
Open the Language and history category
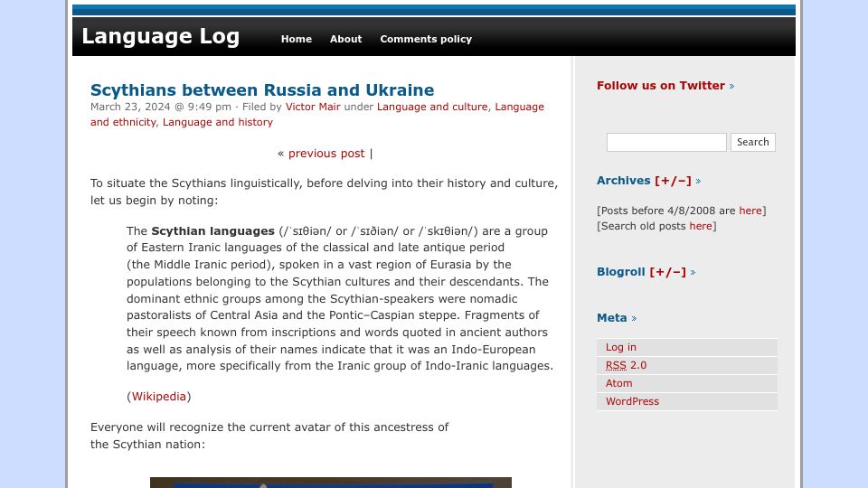(x=218, y=122)
